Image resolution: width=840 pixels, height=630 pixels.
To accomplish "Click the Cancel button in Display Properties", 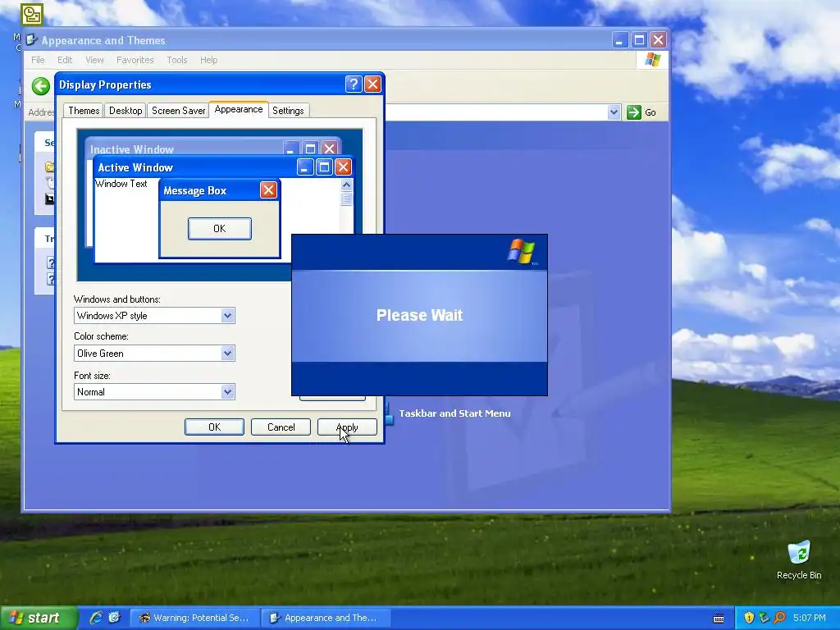I will pos(281,427).
